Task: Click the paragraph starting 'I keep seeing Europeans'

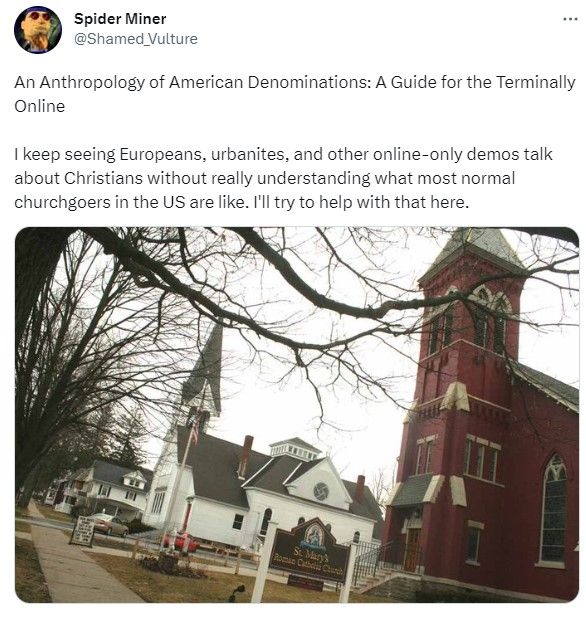Action: click(284, 178)
